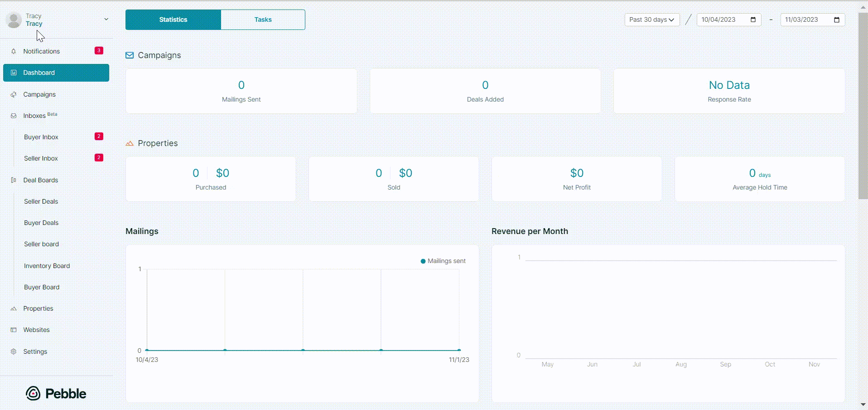Go to Buyer Board

pyautogui.click(x=42, y=287)
